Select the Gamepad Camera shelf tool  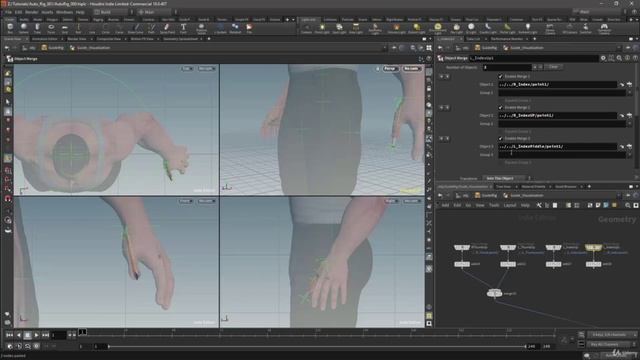tap(604, 28)
